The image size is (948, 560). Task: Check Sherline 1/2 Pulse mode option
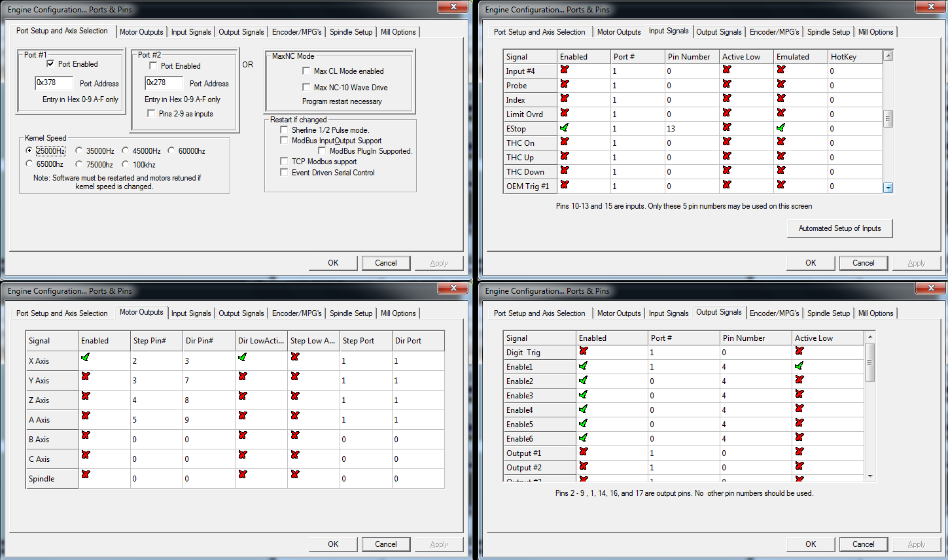click(x=284, y=130)
